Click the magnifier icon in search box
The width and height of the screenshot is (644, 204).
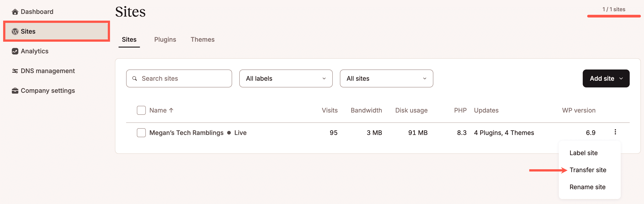[x=134, y=78]
